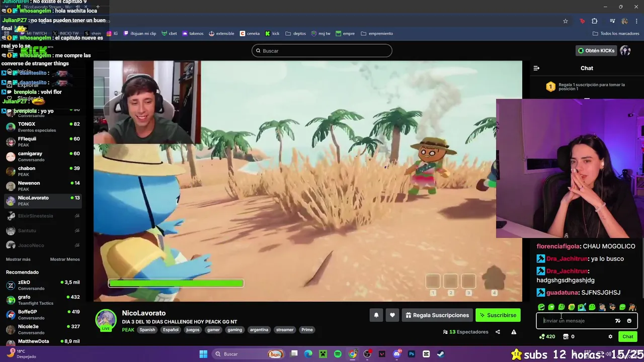Click the share icon below the stream
Image resolution: width=644 pixels, height=362 pixels.
pyautogui.click(x=498, y=332)
